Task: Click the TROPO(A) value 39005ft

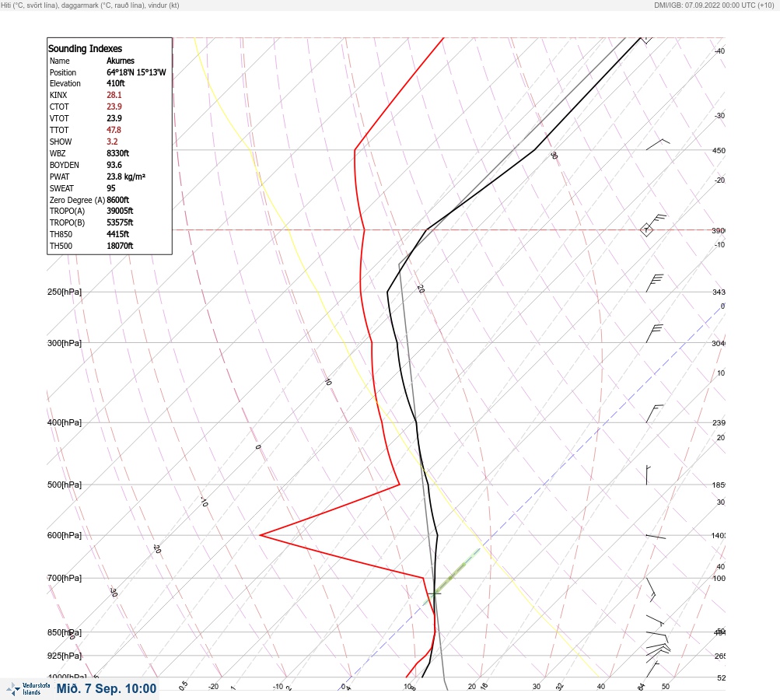Action: tap(120, 211)
